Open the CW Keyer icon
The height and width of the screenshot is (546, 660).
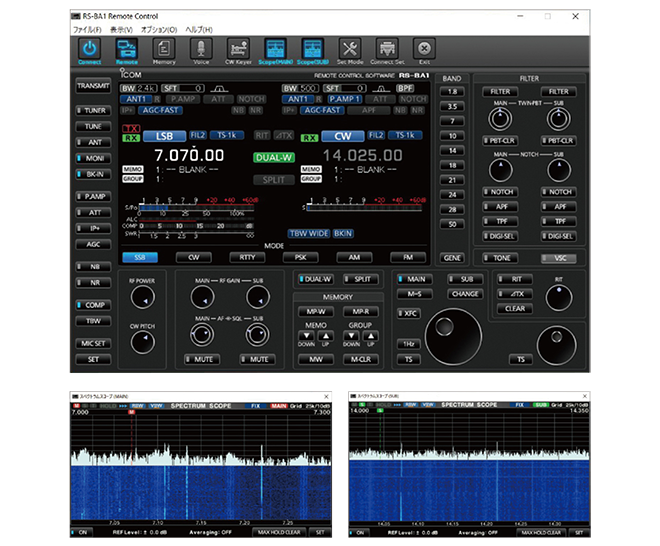point(238,50)
